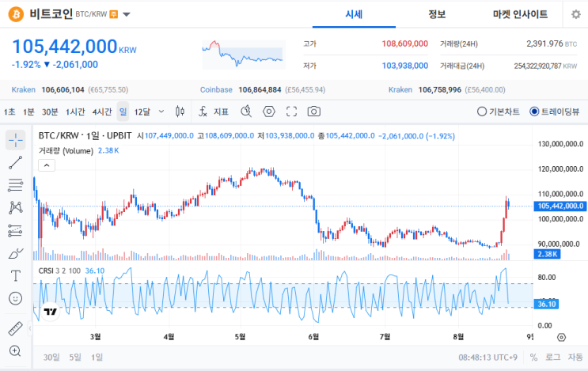The height and width of the screenshot is (371, 588).
Task: Select the brush drawing tool
Action: tap(15, 254)
